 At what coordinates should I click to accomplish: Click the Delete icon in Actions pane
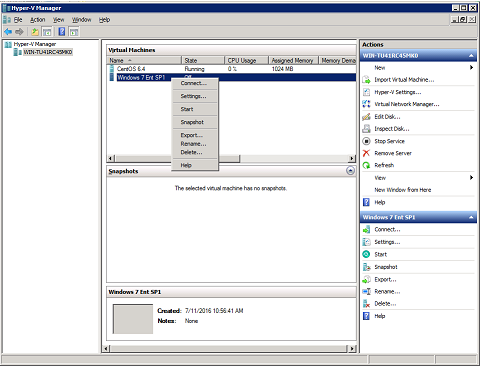(366, 304)
